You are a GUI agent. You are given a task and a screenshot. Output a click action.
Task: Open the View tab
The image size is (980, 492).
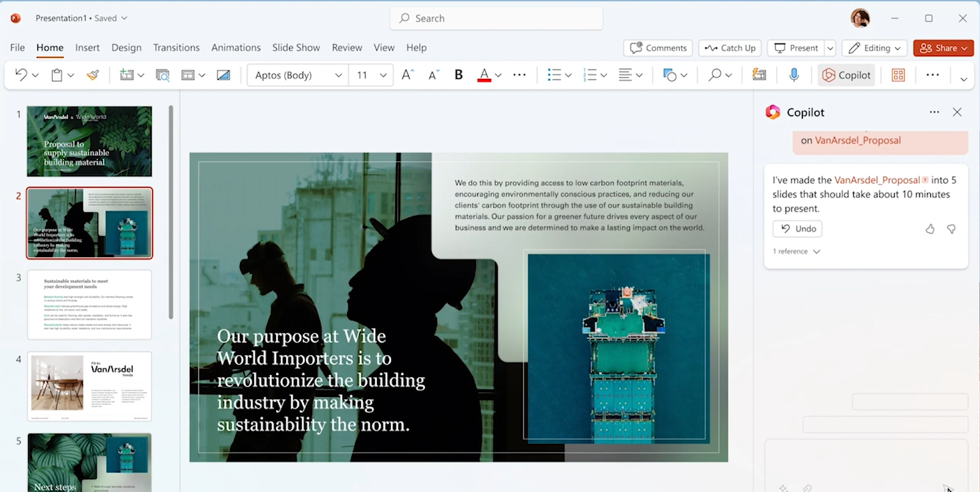click(384, 47)
